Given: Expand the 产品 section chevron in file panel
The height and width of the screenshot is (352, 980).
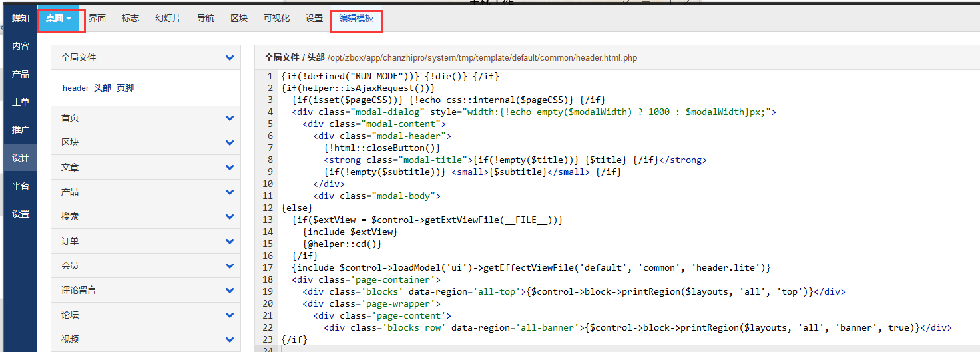Looking at the screenshot, I should point(230,192).
